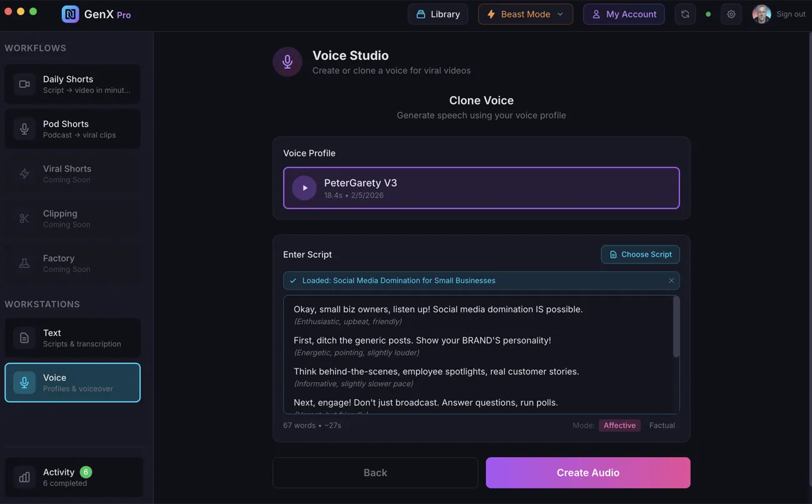The height and width of the screenshot is (504, 812).
Task: Click the sync icon in the top bar
Action: 685,13
